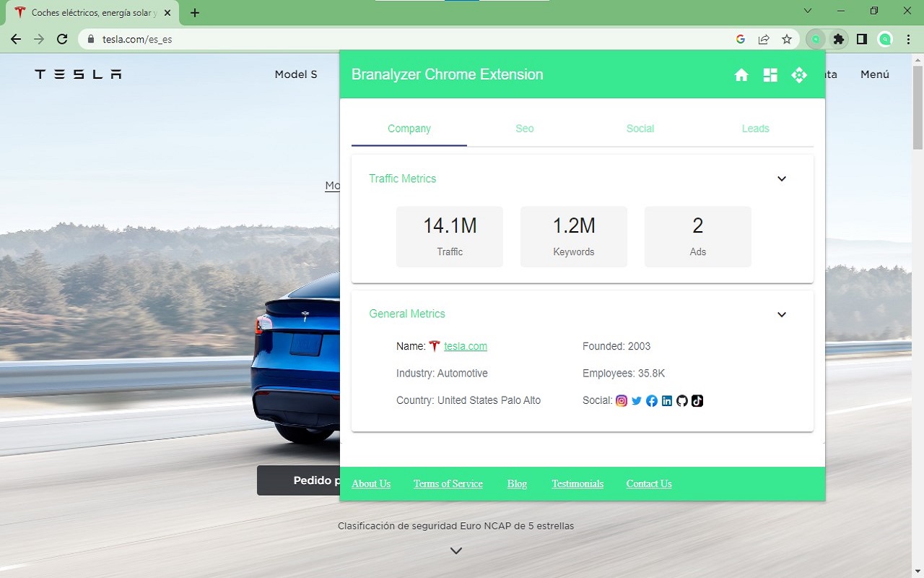Open Tesla's TikTok social icon
This screenshot has width=924, height=578.
pos(697,400)
